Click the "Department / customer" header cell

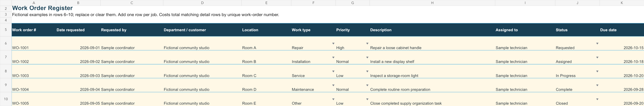[202, 30]
